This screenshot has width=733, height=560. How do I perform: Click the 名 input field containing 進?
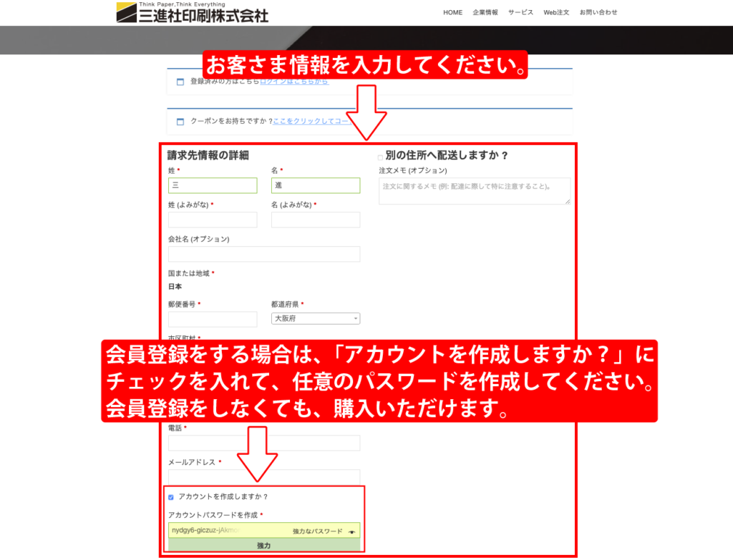[316, 185]
